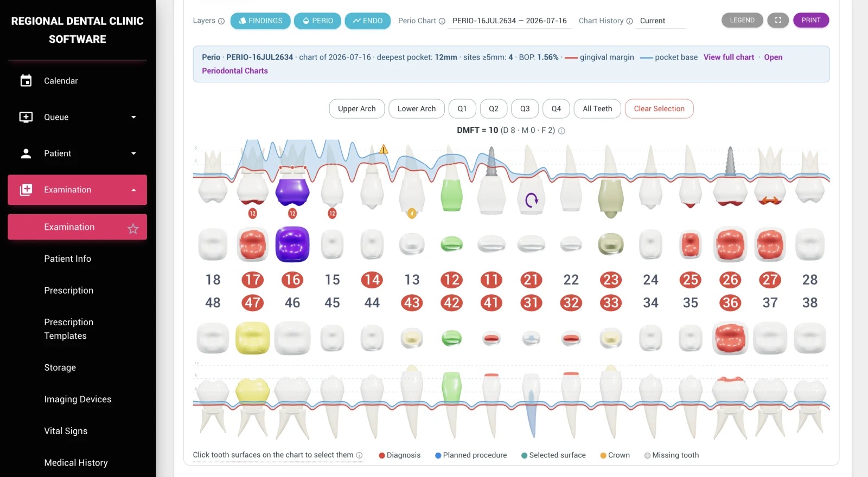
Task: Go to Storage
Action: tap(60, 368)
